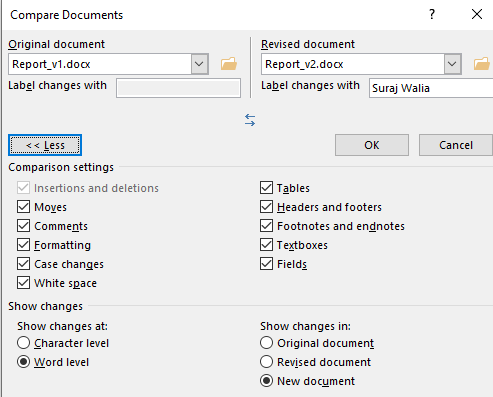Screen dimensions: 493x397
Task: Show changes in Revised document
Action: click(x=266, y=362)
